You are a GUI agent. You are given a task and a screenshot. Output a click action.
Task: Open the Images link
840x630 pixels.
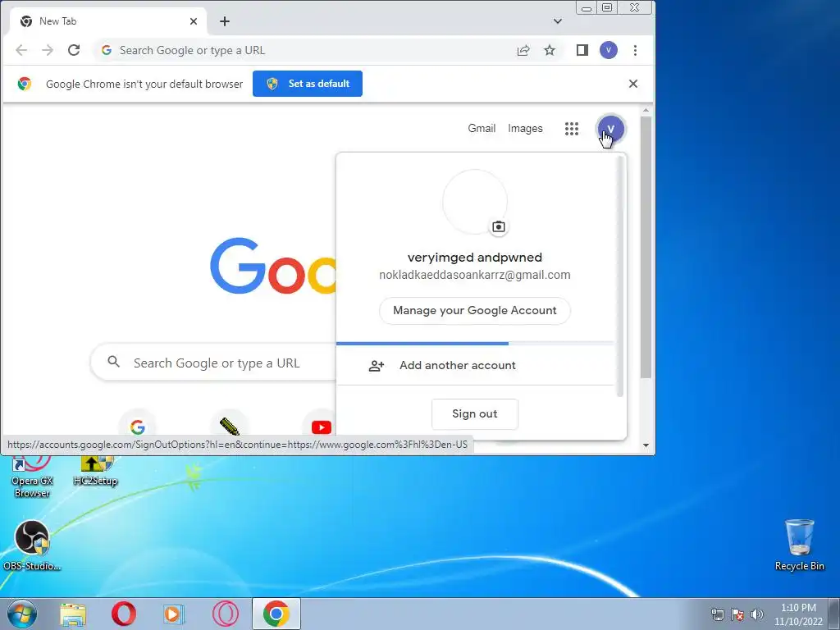(x=525, y=129)
